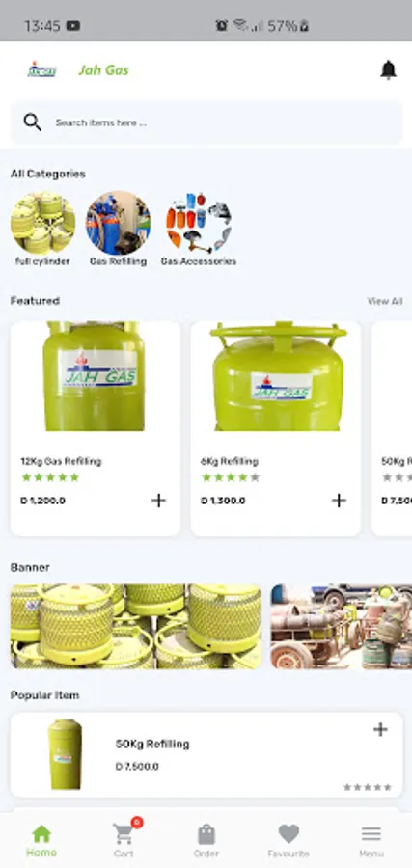Open the Cart tab

click(124, 838)
